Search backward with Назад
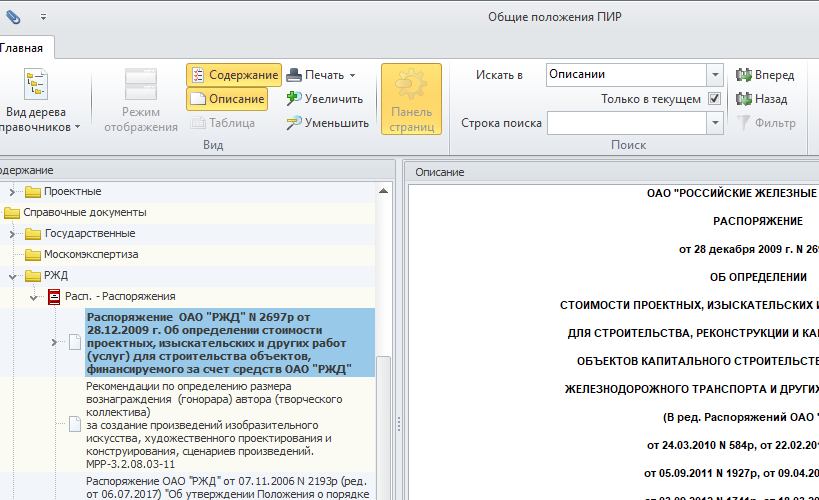Image resolution: width=819 pixels, height=500 pixels. click(x=762, y=99)
